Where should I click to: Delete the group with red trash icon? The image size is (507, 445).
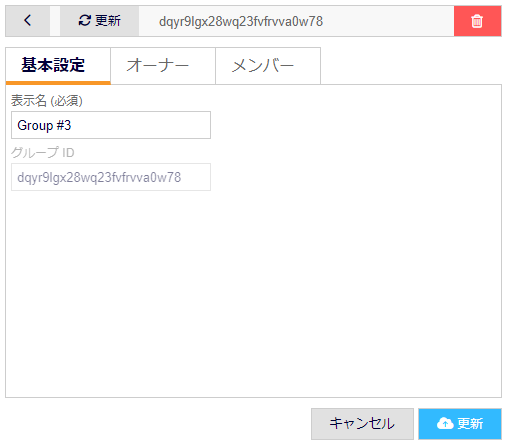(x=477, y=21)
